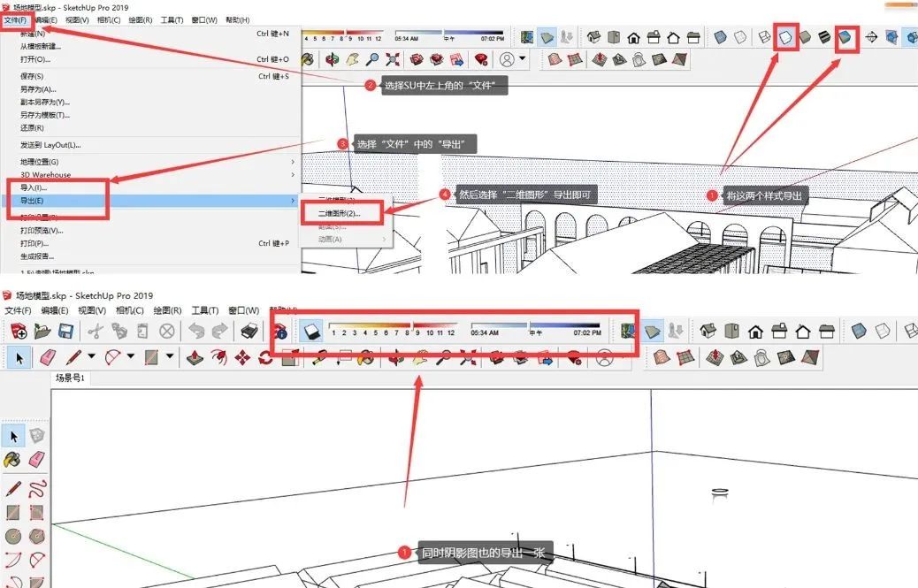
Task: Click Zoom Extents in window with 文件 menu open
Action: (x=393, y=59)
